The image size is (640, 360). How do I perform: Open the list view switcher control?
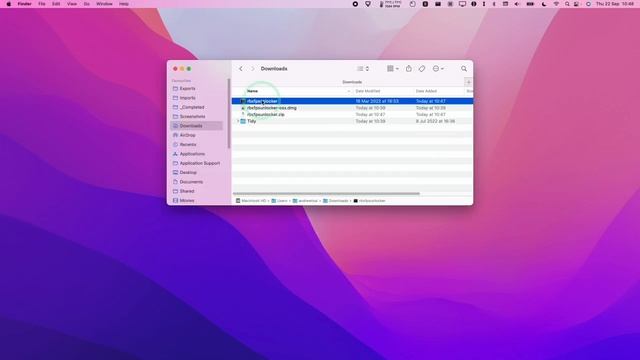coord(363,69)
